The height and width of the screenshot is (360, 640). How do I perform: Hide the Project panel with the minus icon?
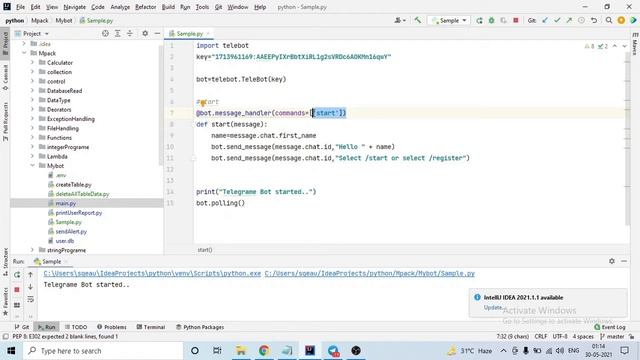click(157, 33)
